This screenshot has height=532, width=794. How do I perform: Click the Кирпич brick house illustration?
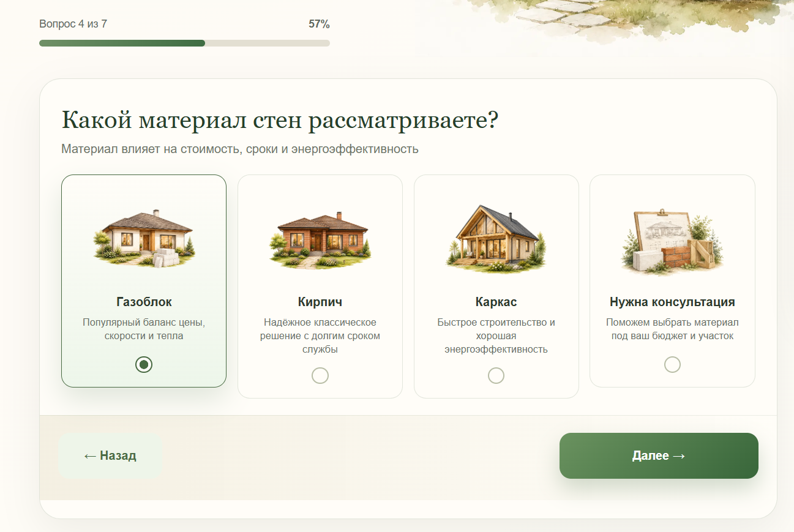[x=320, y=240]
